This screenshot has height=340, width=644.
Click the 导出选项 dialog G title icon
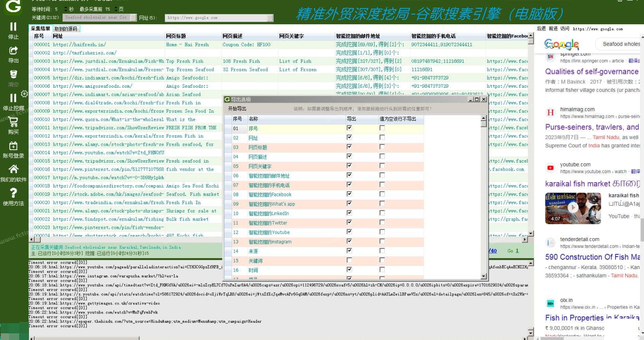click(x=227, y=99)
